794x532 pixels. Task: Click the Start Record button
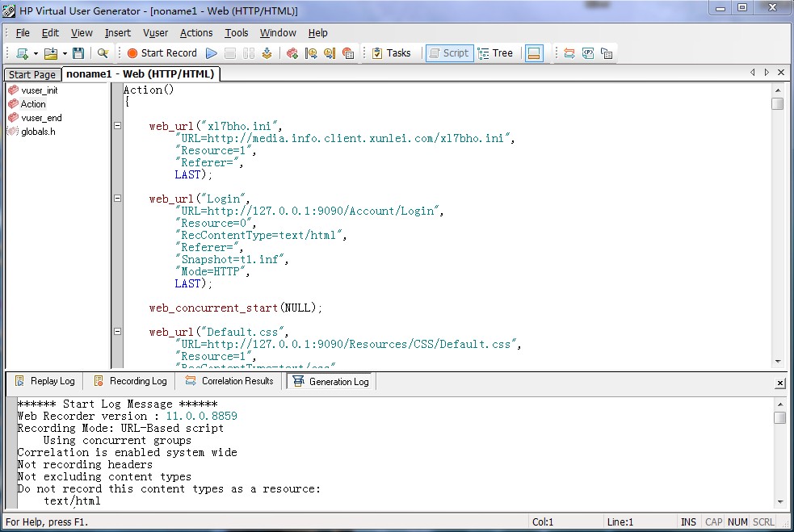pos(162,53)
